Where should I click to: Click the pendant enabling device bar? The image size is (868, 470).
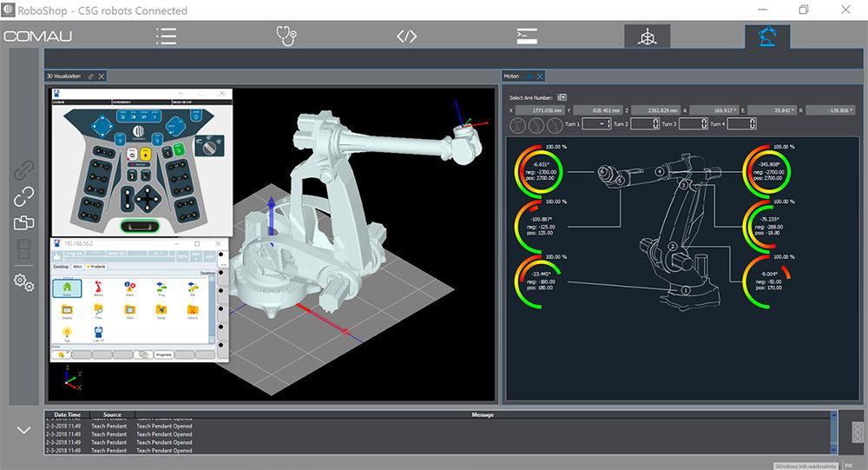click(x=140, y=226)
